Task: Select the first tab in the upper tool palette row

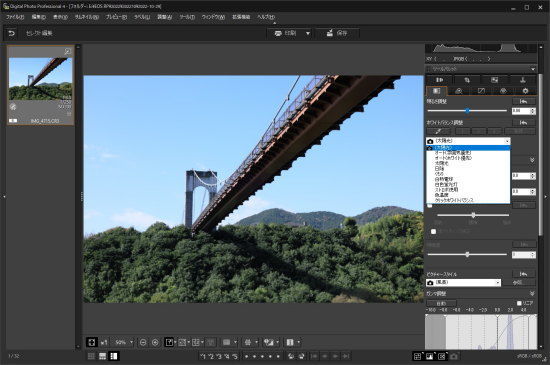Action: click(x=439, y=80)
